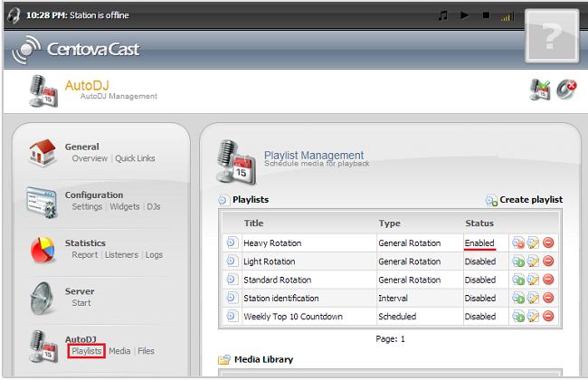Click the microphone with green checkmark icon
Image resolution: width=588 pixels, height=380 pixels.
(540, 90)
